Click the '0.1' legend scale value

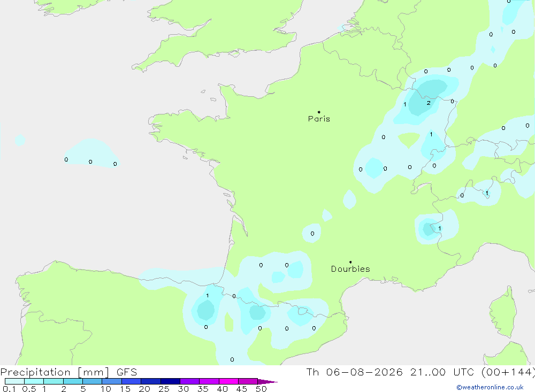click(x=9, y=389)
